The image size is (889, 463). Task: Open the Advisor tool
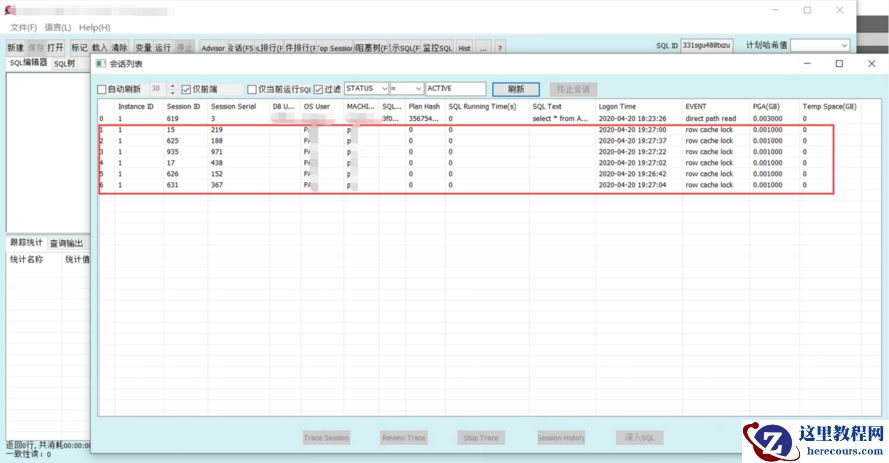(x=213, y=48)
